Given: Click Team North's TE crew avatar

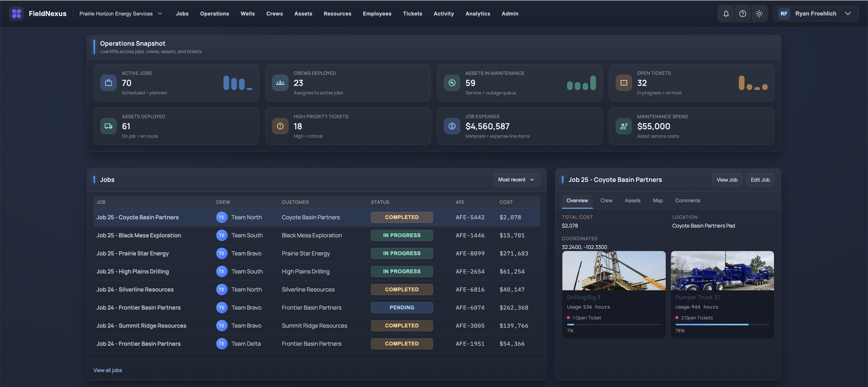Looking at the screenshot, I should point(222,217).
